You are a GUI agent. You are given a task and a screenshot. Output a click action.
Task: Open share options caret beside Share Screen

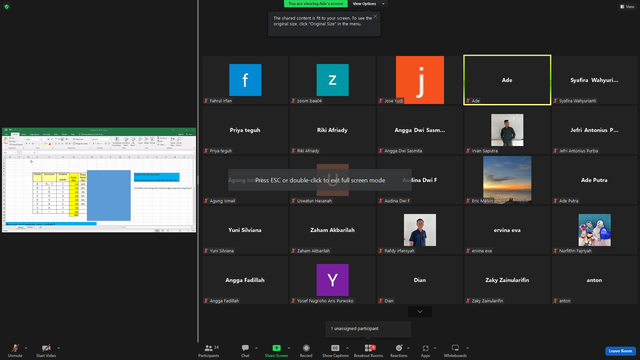pos(289,348)
